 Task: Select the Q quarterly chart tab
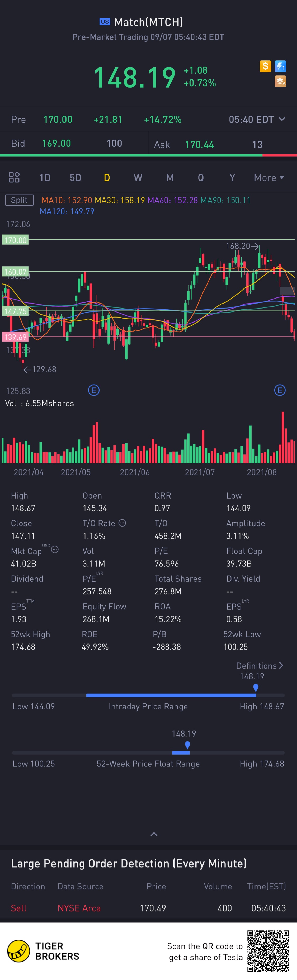(201, 178)
